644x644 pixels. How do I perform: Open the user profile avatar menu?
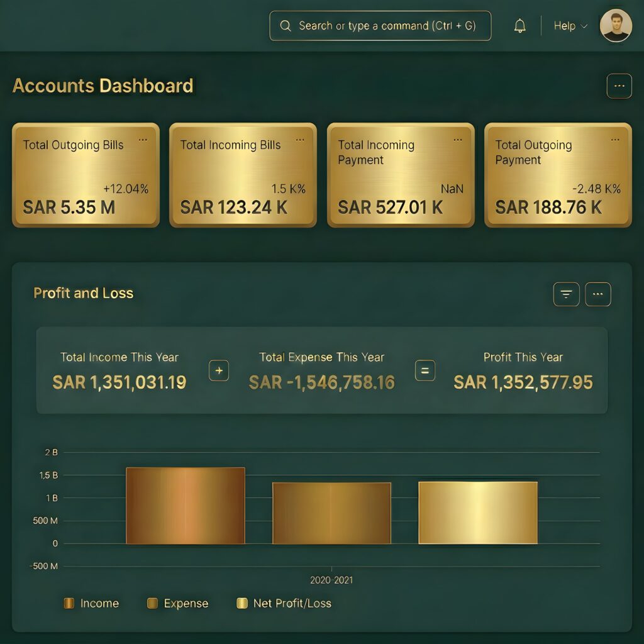(615, 26)
